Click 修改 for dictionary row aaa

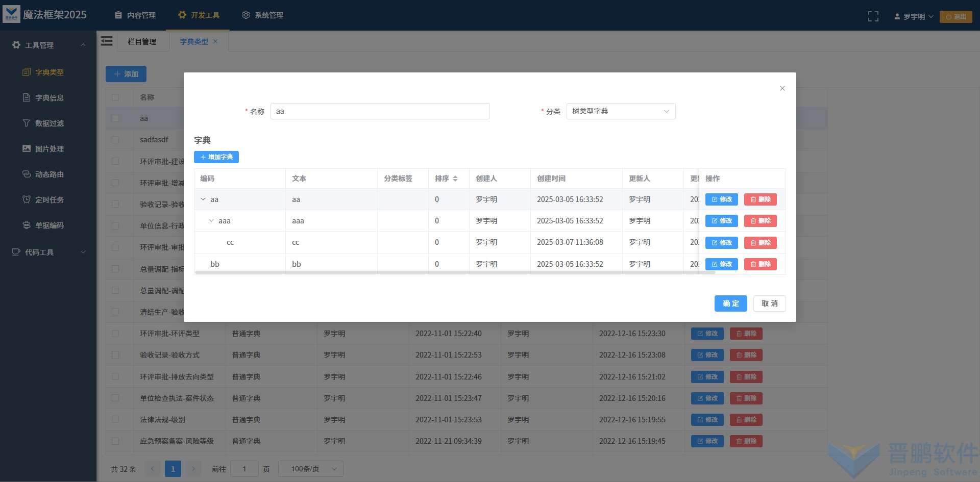coord(721,221)
